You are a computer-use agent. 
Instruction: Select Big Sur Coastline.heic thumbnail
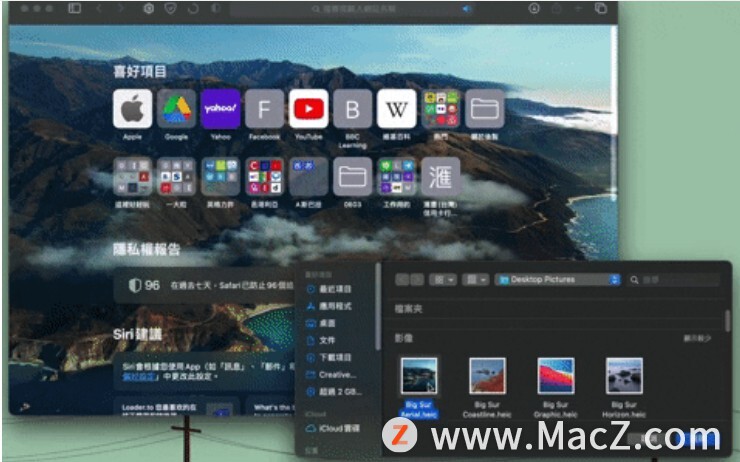[x=487, y=376]
